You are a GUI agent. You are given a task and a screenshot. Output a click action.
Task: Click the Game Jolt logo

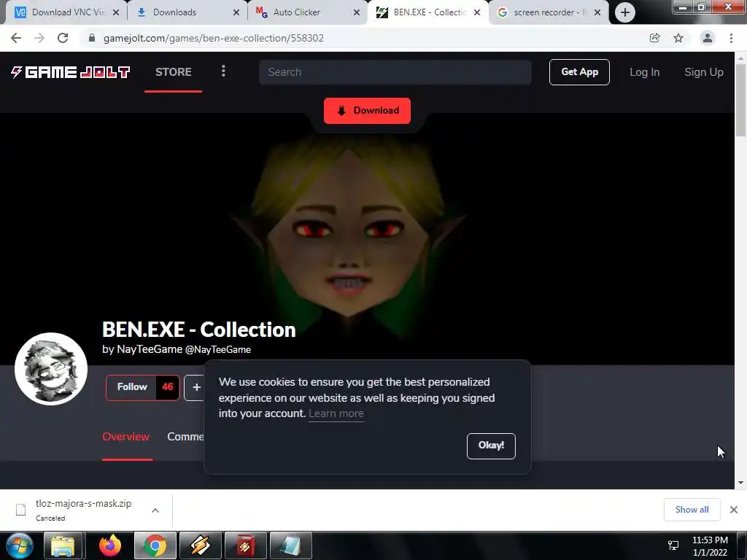pyautogui.click(x=71, y=72)
